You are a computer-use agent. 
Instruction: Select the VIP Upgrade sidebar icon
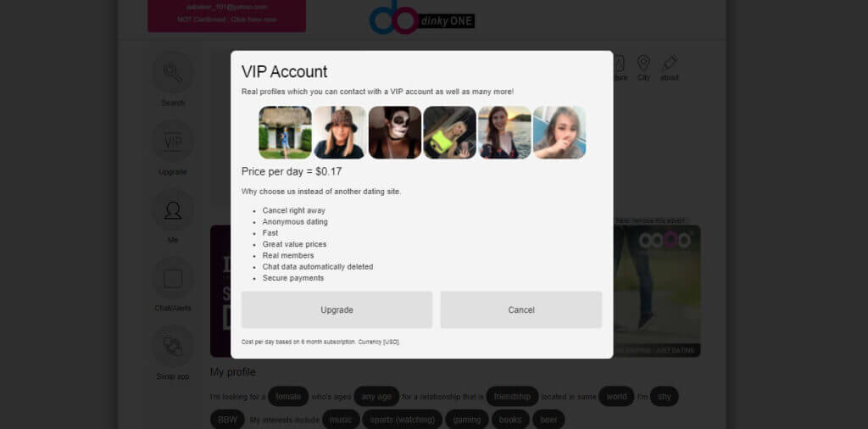(x=173, y=141)
